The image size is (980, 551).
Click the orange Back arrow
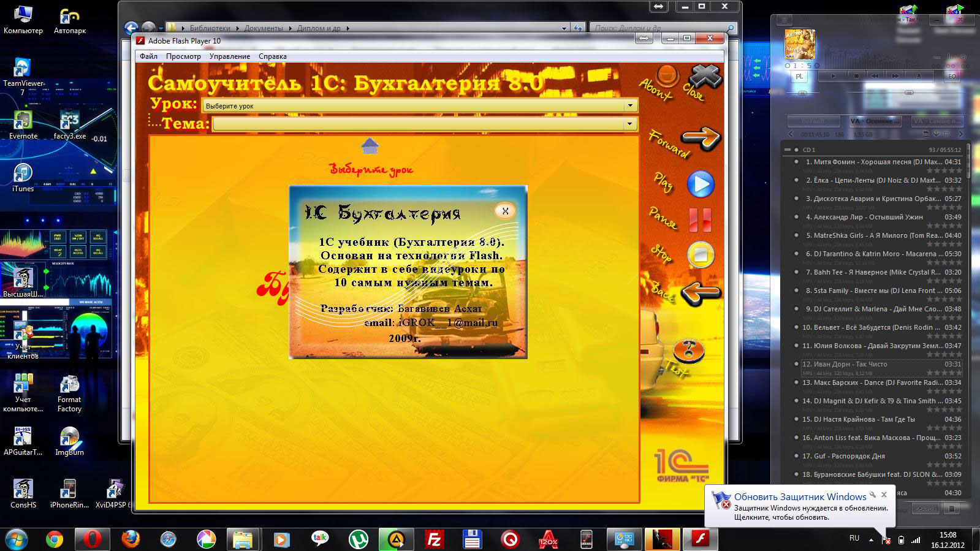coord(700,293)
